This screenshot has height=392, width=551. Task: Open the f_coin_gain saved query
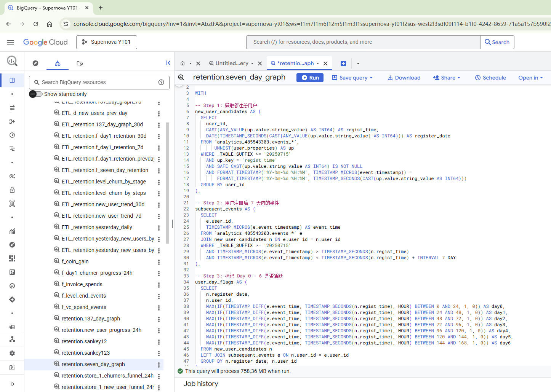pyautogui.click(x=75, y=261)
